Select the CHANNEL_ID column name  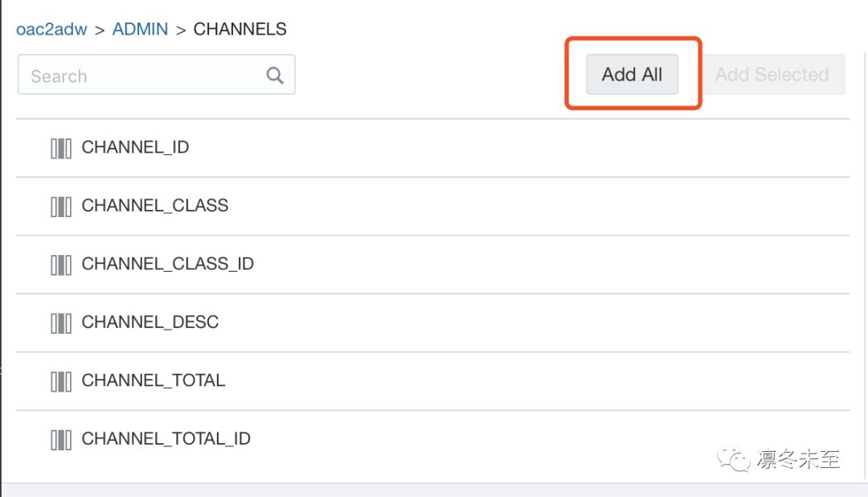(x=135, y=148)
